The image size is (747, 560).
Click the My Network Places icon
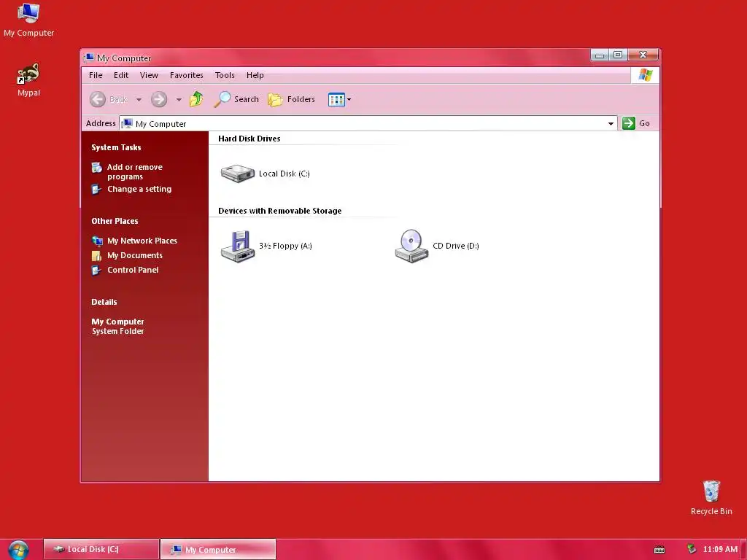coord(97,241)
